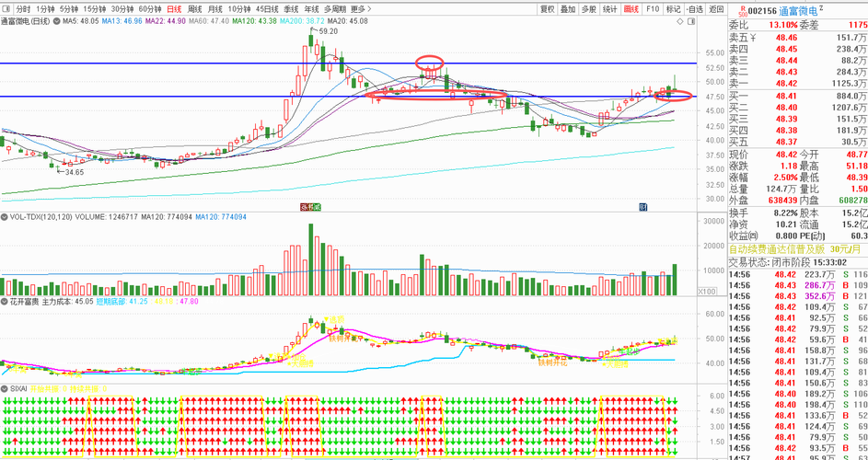868x460 pixels.
Task: Click the MA20: 45.08 legend value
Action: [x=347, y=21]
